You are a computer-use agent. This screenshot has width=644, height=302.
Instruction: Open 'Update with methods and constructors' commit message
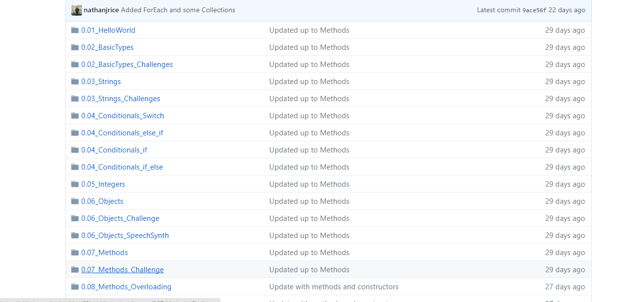(334, 287)
